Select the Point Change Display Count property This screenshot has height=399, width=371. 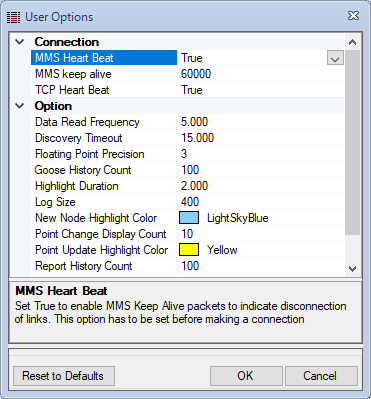click(x=104, y=234)
